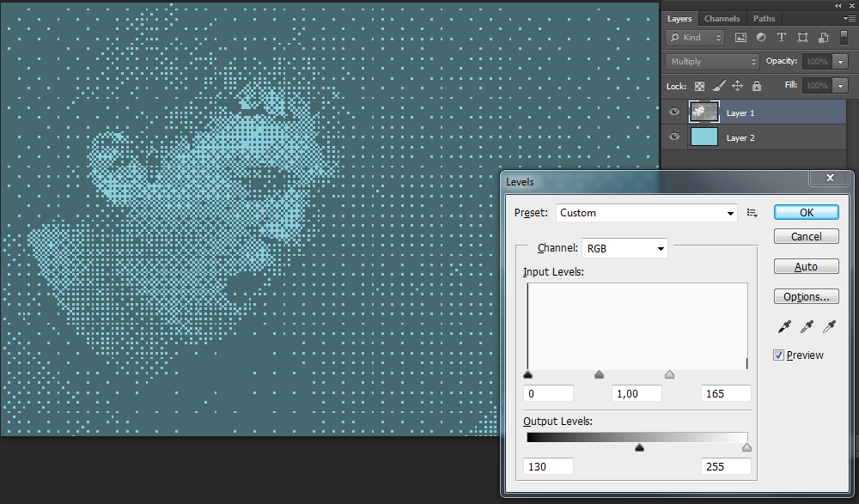
Task: Switch to the Paths tab
Action: coord(764,19)
